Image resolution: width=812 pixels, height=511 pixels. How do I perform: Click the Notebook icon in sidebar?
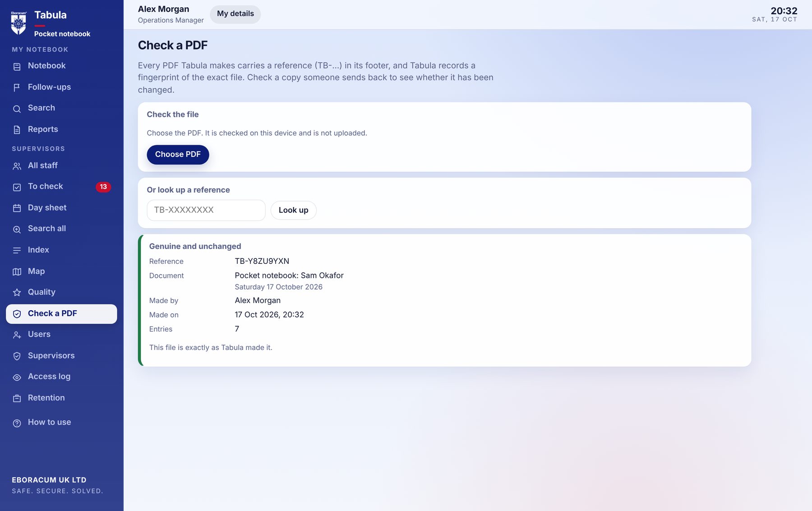(17, 67)
